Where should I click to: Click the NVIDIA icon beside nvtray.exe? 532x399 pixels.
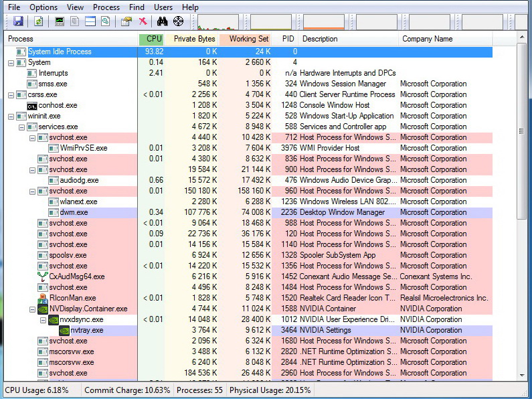pos(64,330)
